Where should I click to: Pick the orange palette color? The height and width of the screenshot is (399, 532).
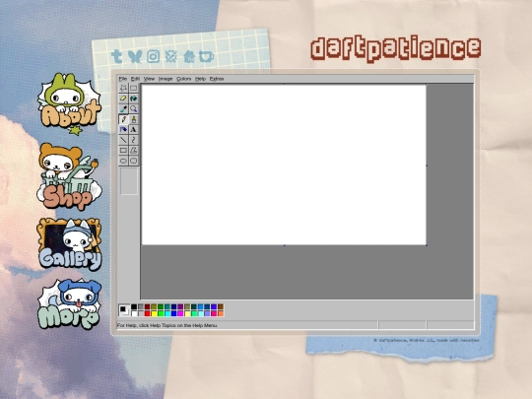[x=221, y=313]
